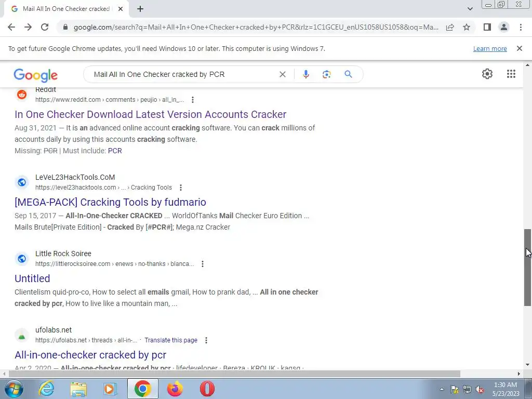Dismiss the Chrome update notification bar
The width and height of the screenshot is (532, 399).
pyautogui.click(x=520, y=48)
